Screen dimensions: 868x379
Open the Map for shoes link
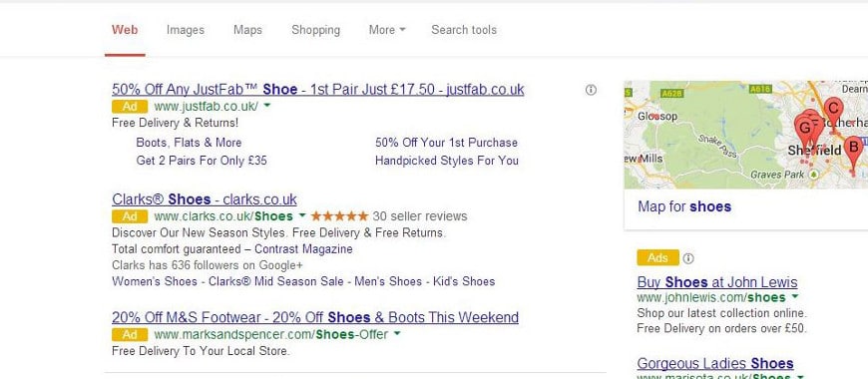[x=684, y=206]
